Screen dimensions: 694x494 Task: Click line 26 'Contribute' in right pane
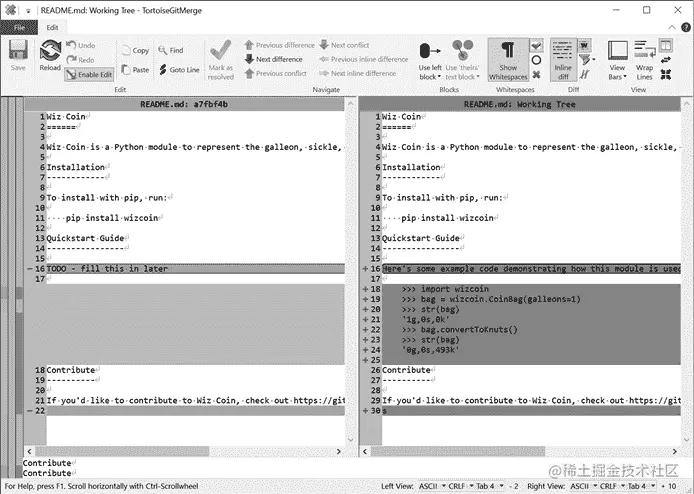(531, 370)
